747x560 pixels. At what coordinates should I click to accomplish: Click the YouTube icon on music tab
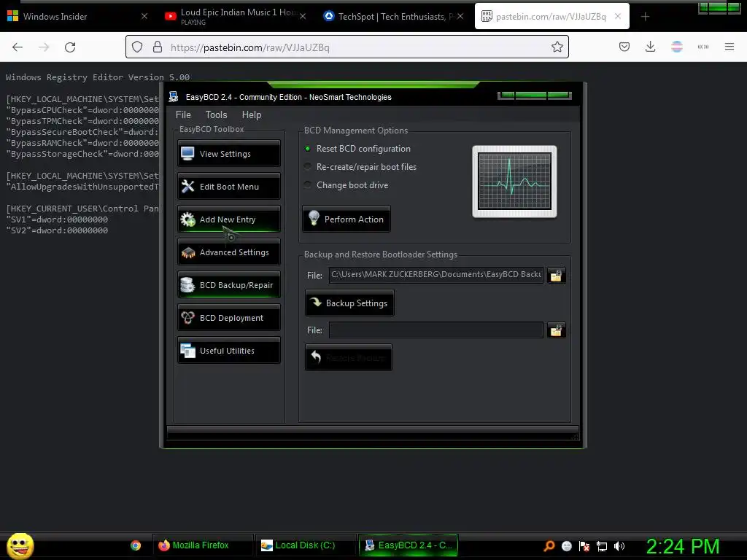pos(170,16)
